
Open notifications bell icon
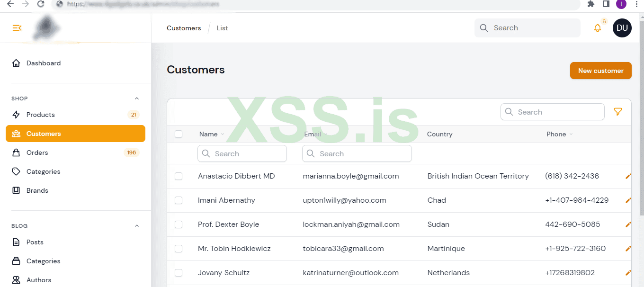tap(598, 28)
